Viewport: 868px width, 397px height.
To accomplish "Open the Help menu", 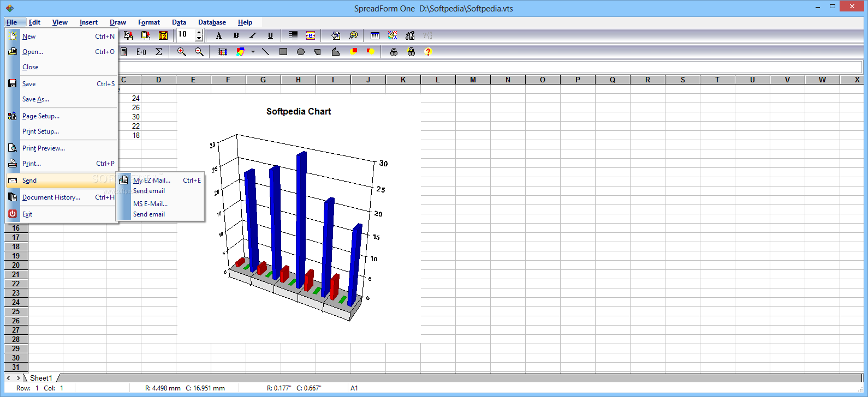I will click(x=245, y=22).
